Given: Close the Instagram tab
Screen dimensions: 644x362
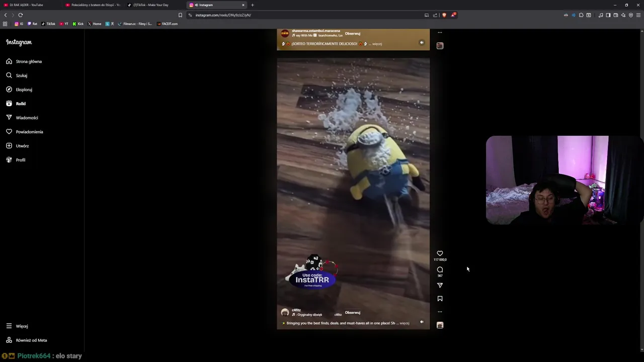Looking at the screenshot, I should 243,5.
